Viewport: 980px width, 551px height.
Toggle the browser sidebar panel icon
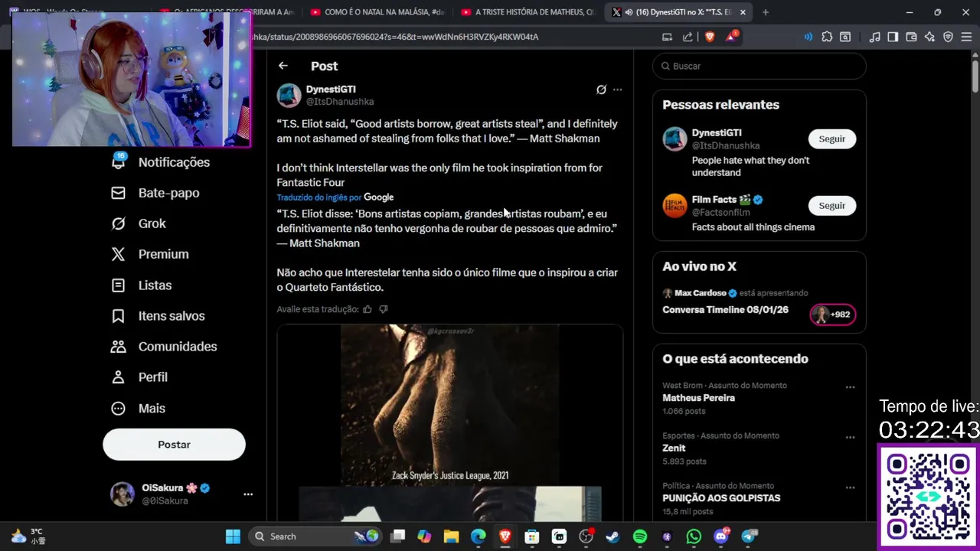point(893,37)
